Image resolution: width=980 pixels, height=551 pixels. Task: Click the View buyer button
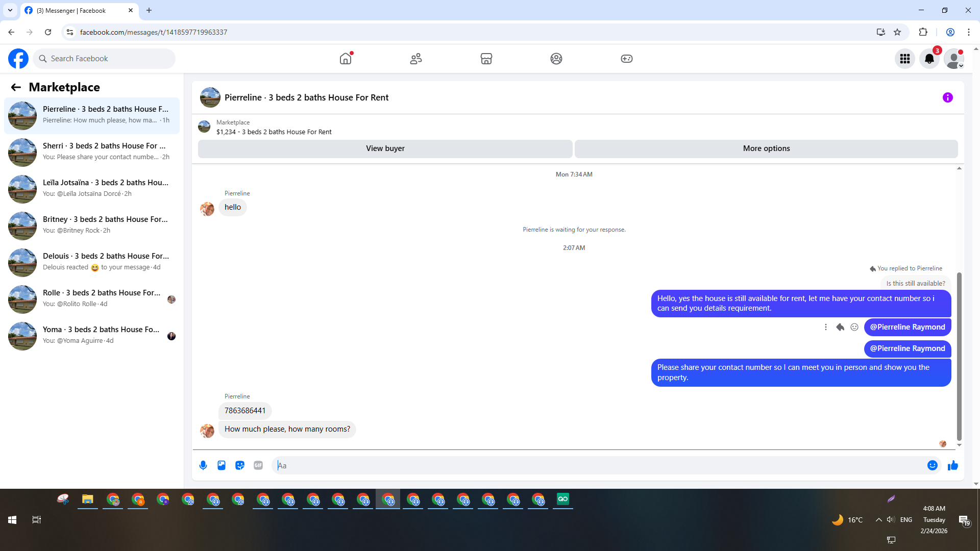(x=385, y=148)
